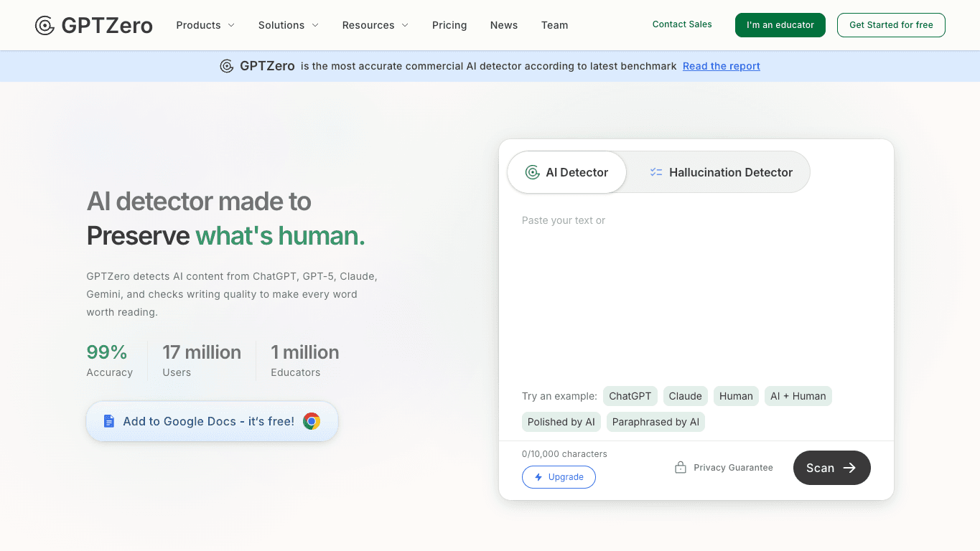Click the GPTZero logo icon in header

pyautogui.click(x=45, y=26)
